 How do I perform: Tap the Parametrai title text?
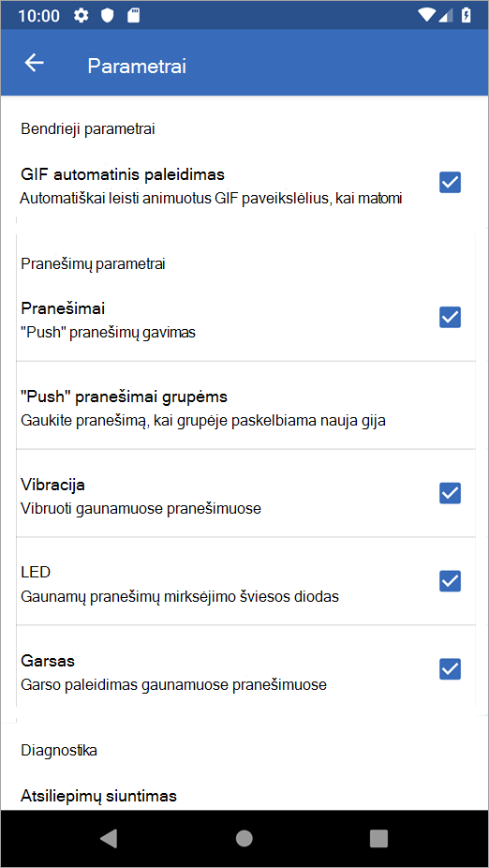pyautogui.click(x=137, y=66)
